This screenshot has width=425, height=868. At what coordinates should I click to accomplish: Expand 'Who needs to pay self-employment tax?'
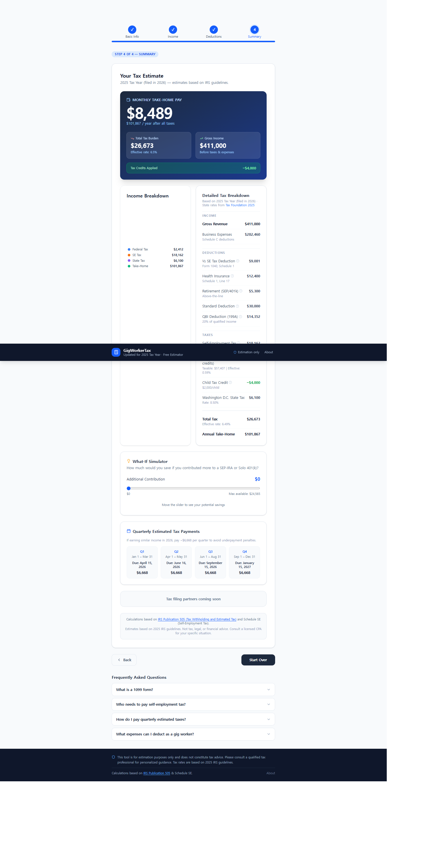[x=193, y=704]
